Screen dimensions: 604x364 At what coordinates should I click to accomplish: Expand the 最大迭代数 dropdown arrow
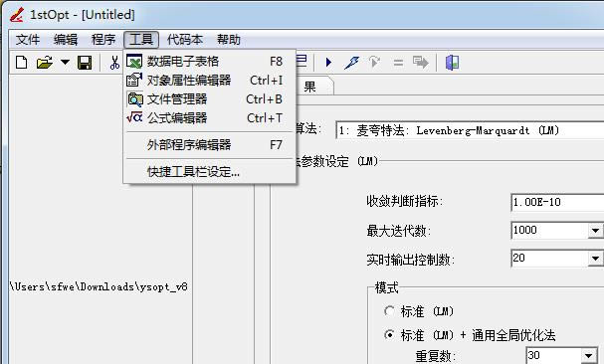[x=595, y=231]
